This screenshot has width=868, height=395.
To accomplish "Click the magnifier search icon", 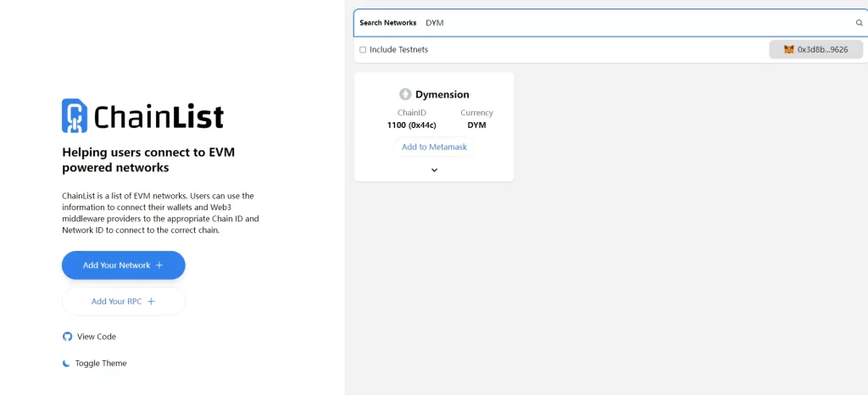I will [x=860, y=23].
